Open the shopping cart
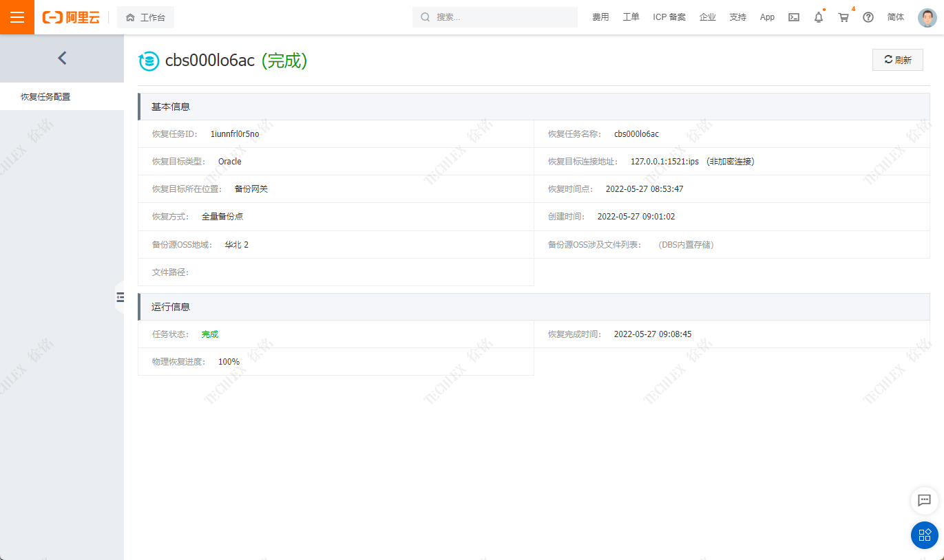The image size is (944, 560). tap(843, 17)
